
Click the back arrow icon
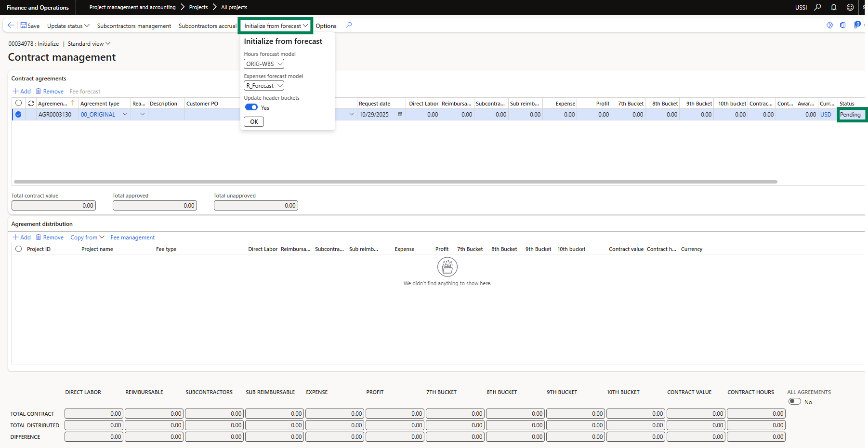click(x=11, y=26)
